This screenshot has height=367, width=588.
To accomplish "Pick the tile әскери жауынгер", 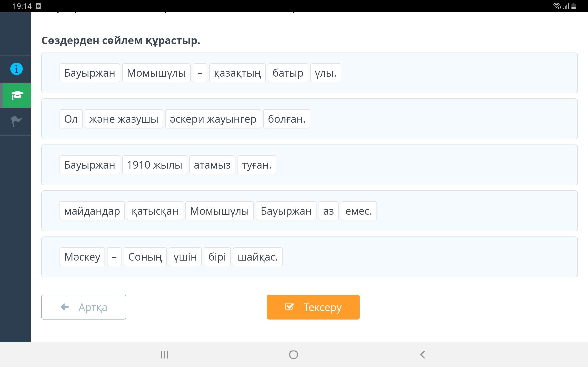I will [213, 119].
